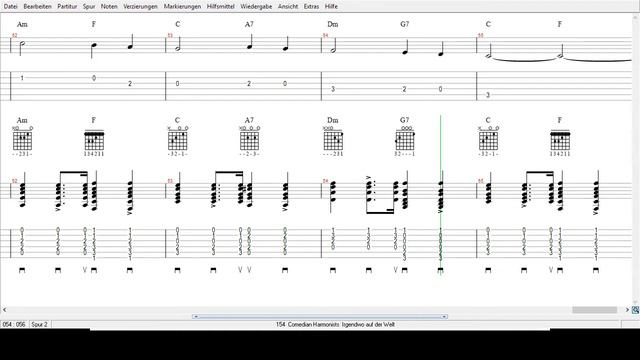Open the Bearbeiten menu

coord(38,7)
